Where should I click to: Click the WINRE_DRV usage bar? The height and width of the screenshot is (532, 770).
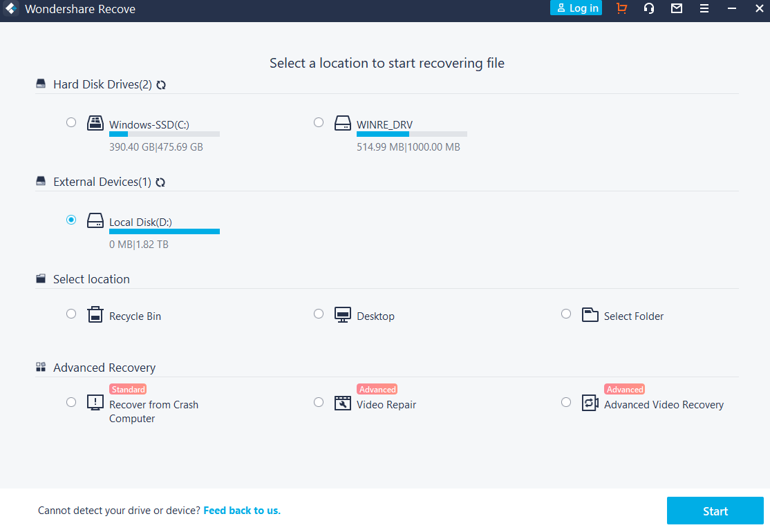tap(412, 134)
